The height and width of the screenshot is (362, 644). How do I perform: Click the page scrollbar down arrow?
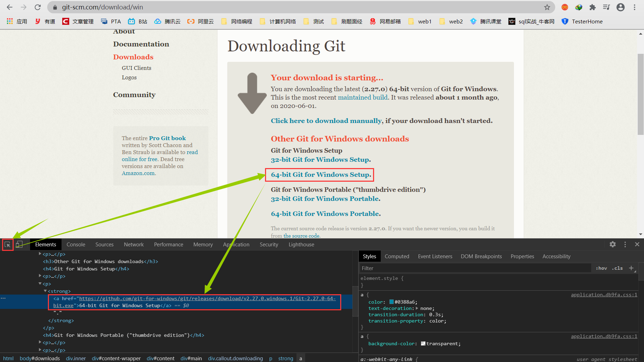pyautogui.click(x=641, y=234)
